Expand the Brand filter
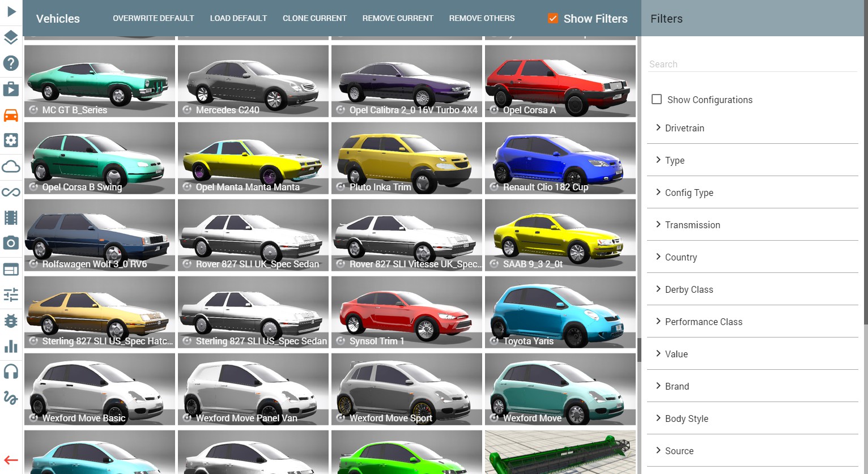The height and width of the screenshot is (474, 868). 752,386
